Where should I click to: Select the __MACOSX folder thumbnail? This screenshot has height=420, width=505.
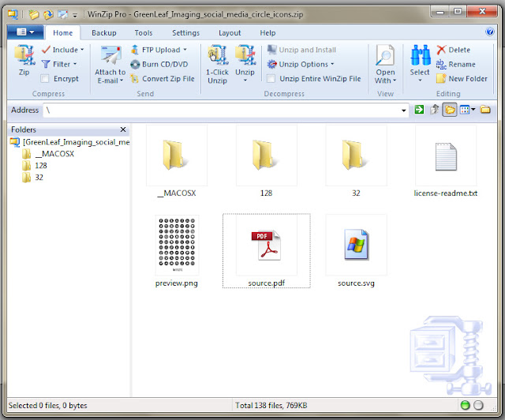[177, 156]
